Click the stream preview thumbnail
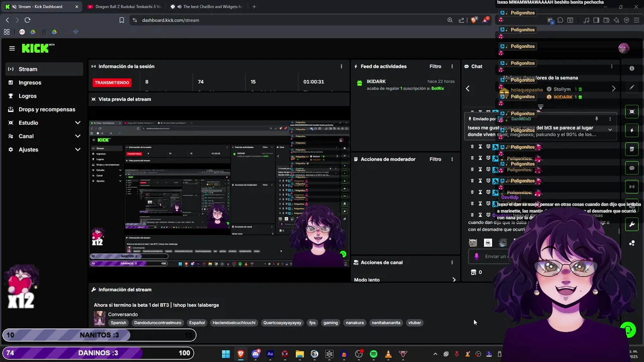The height and width of the screenshot is (362, 644). pos(219,194)
